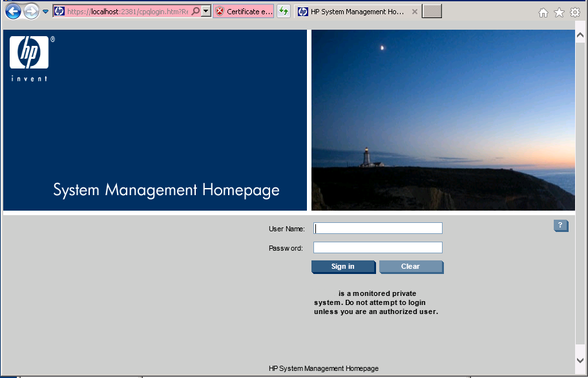Open the Certificate error security report
The height and width of the screenshot is (378, 588).
244,12
